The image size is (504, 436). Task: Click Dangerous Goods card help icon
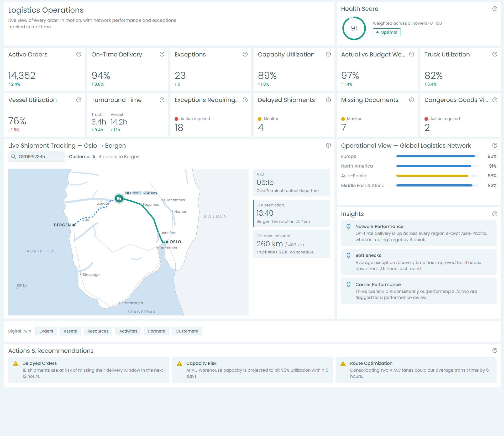pos(495,100)
